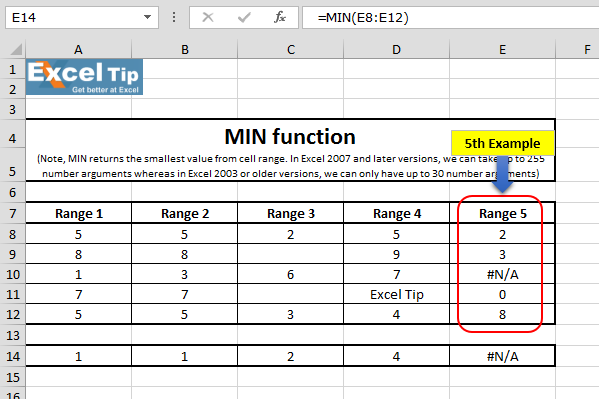Click inside the Name Box showing E14
599x399 pixels.
point(74,17)
